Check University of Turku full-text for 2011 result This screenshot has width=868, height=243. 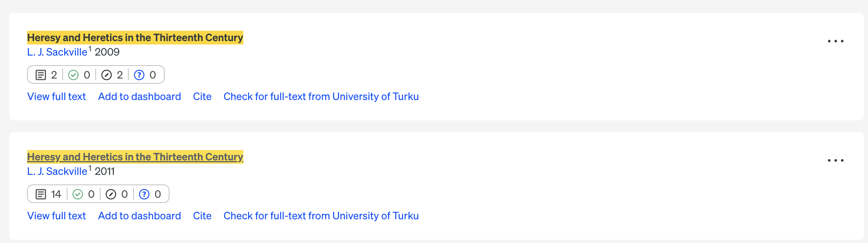(321, 216)
